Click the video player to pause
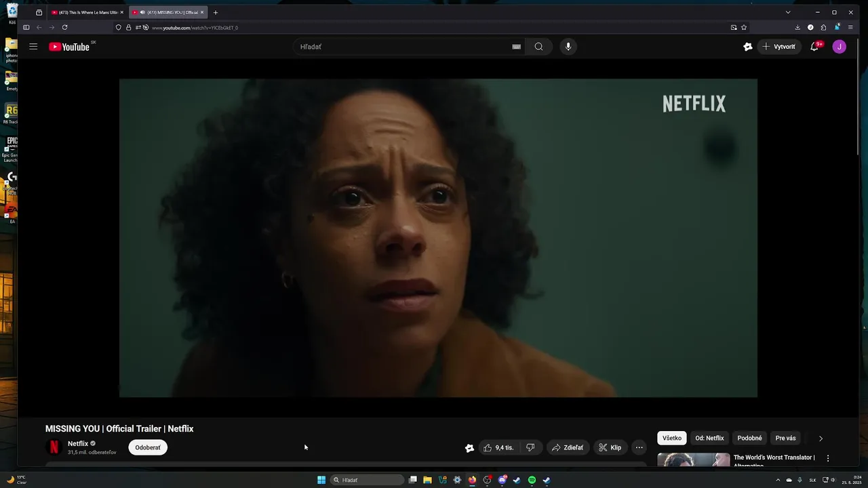 [x=438, y=238]
